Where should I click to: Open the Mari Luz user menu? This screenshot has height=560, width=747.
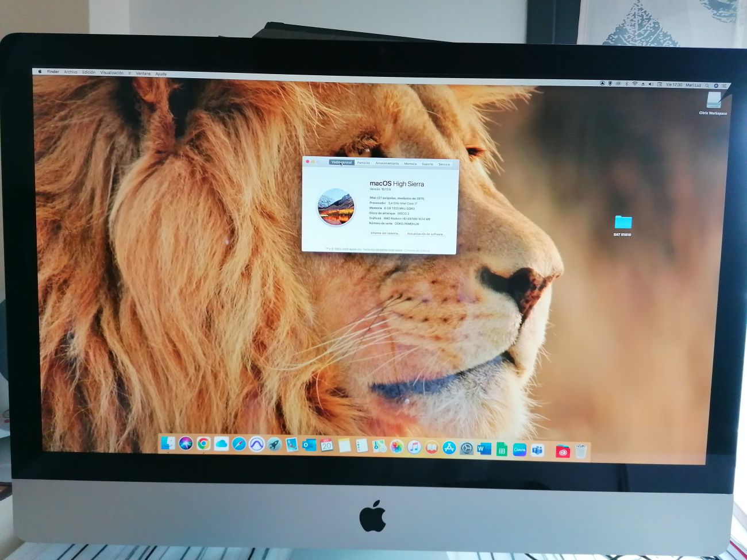694,85
